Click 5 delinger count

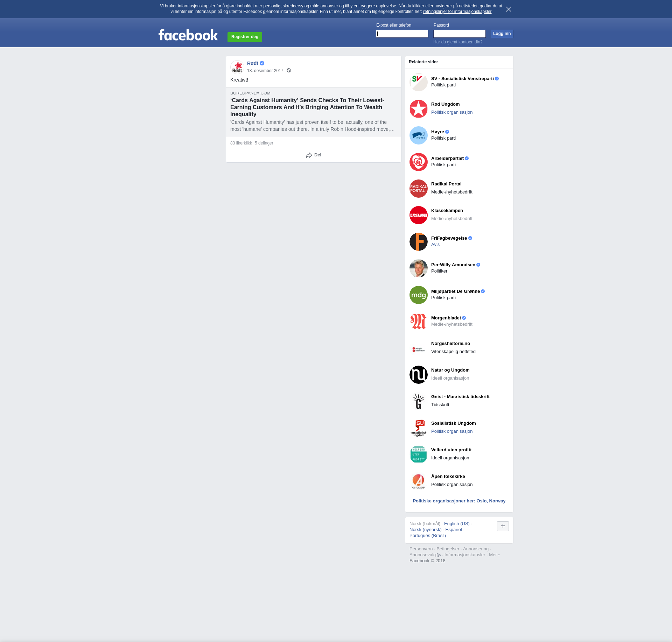pyautogui.click(x=264, y=143)
